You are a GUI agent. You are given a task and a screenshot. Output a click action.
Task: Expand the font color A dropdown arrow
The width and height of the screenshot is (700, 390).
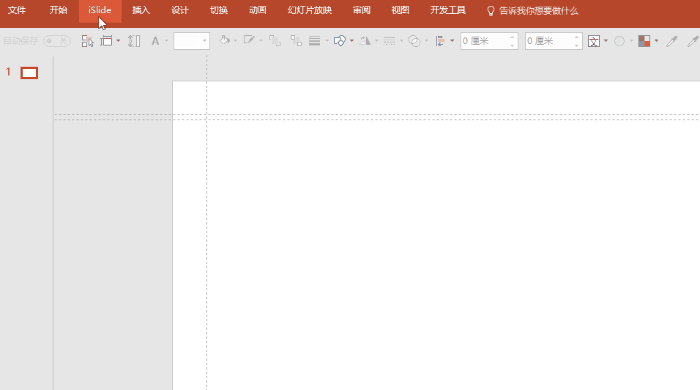pyautogui.click(x=167, y=41)
